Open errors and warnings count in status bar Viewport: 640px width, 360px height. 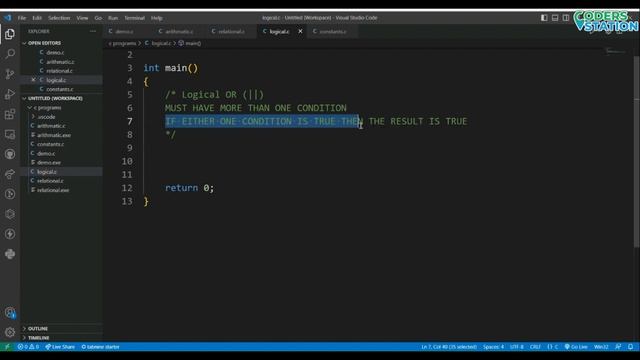point(28,347)
